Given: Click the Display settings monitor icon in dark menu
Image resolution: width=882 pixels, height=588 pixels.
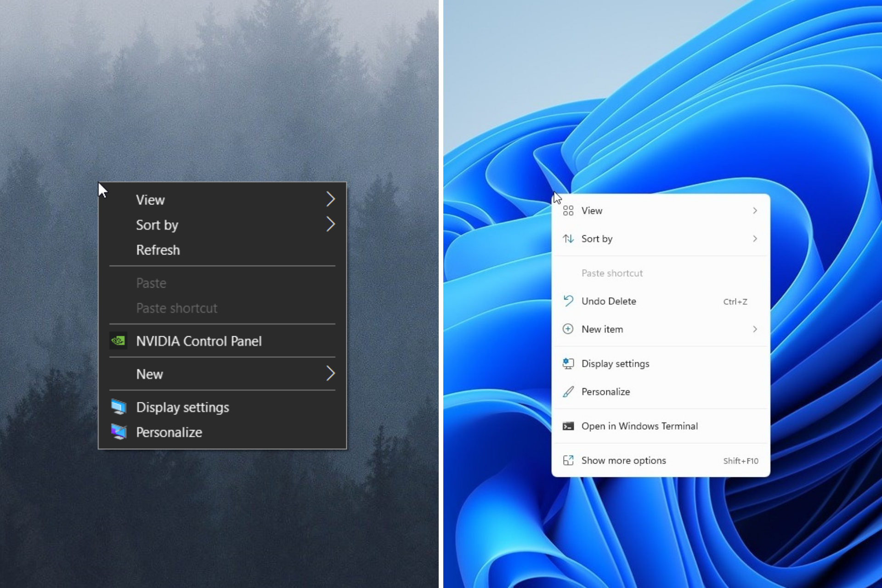Looking at the screenshot, I should [119, 407].
